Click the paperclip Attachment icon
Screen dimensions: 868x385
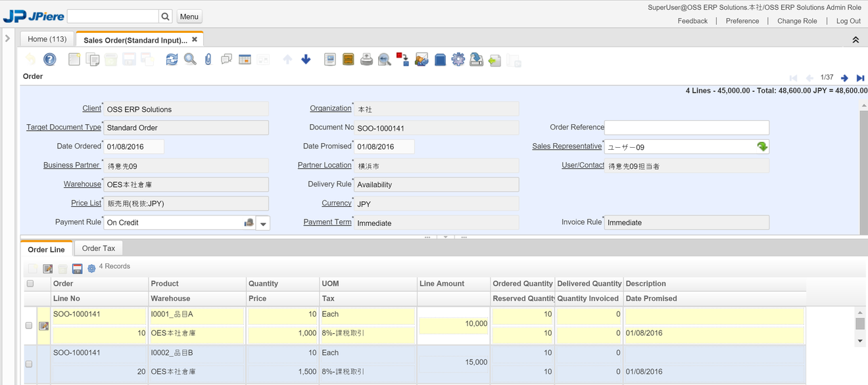pos(208,60)
